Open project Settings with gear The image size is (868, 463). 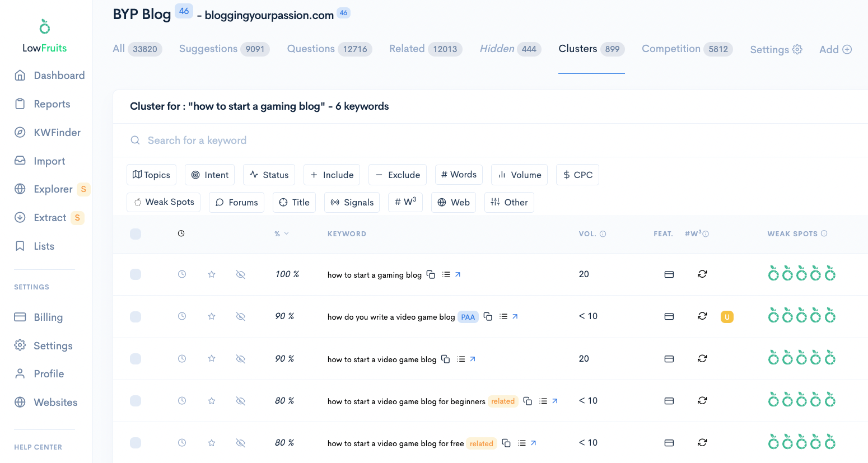[x=776, y=49]
